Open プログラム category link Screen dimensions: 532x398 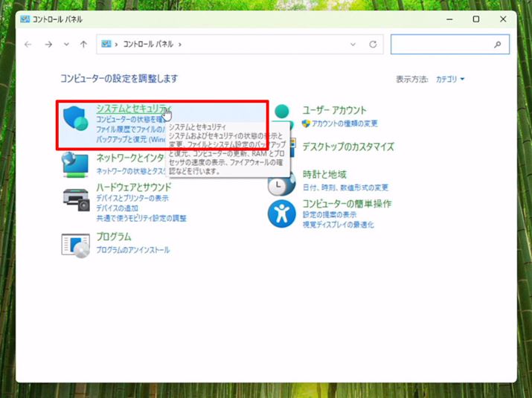114,237
